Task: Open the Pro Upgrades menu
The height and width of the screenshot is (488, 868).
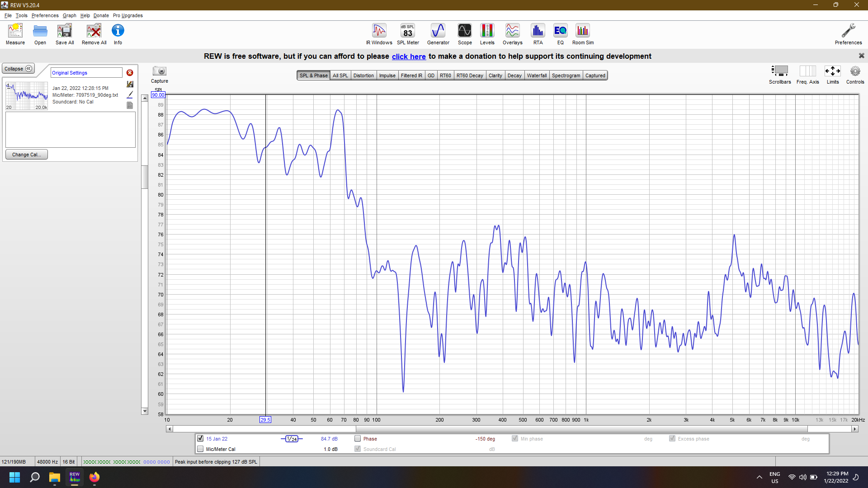Action: pos(128,15)
